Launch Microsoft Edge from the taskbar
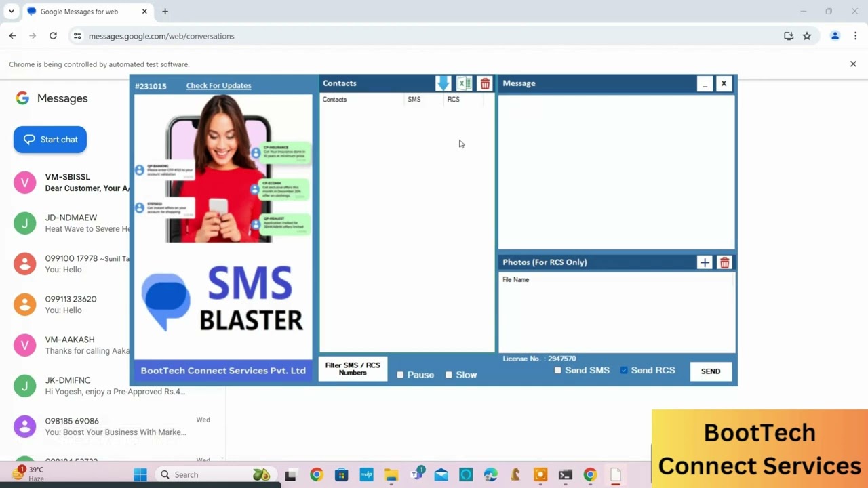This screenshot has height=488, width=868. [x=490, y=474]
